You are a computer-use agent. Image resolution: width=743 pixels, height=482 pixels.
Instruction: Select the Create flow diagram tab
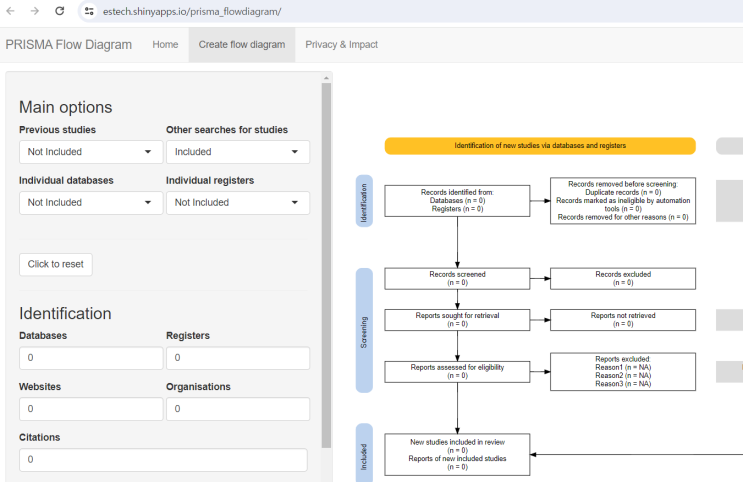(x=241, y=45)
